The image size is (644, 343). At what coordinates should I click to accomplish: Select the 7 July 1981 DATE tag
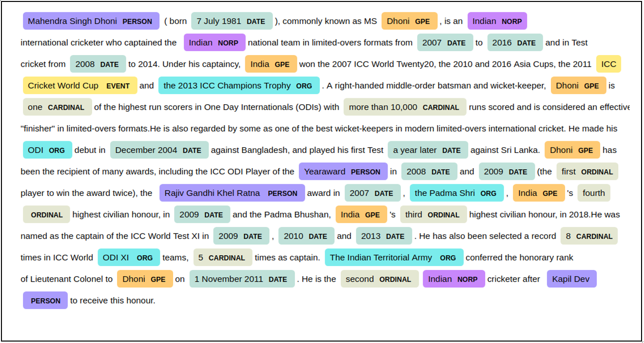point(232,21)
